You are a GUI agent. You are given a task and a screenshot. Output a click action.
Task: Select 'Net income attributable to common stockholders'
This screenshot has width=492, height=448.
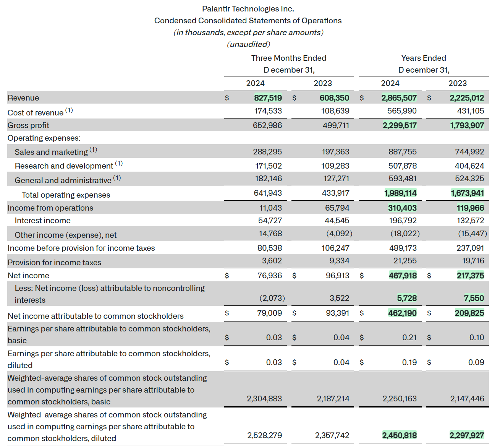coord(95,316)
